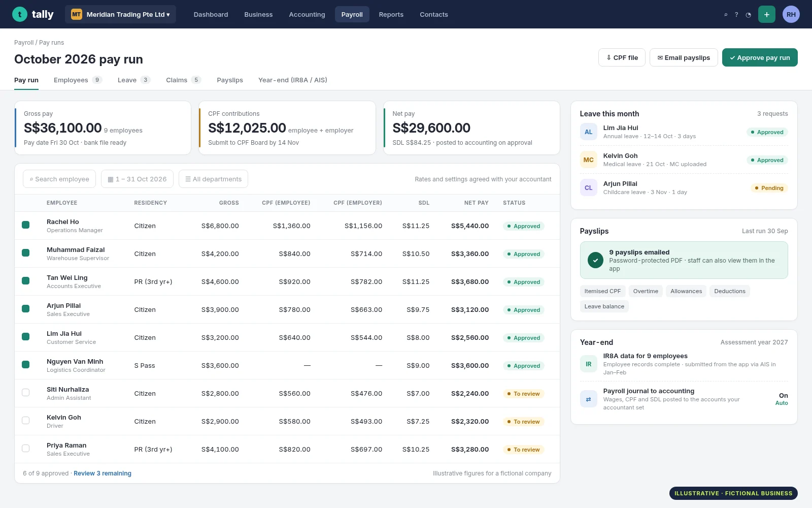This screenshot has height=508, width=812.
Task: Click the CL icon for Arjun Pillai leave
Action: (589, 187)
